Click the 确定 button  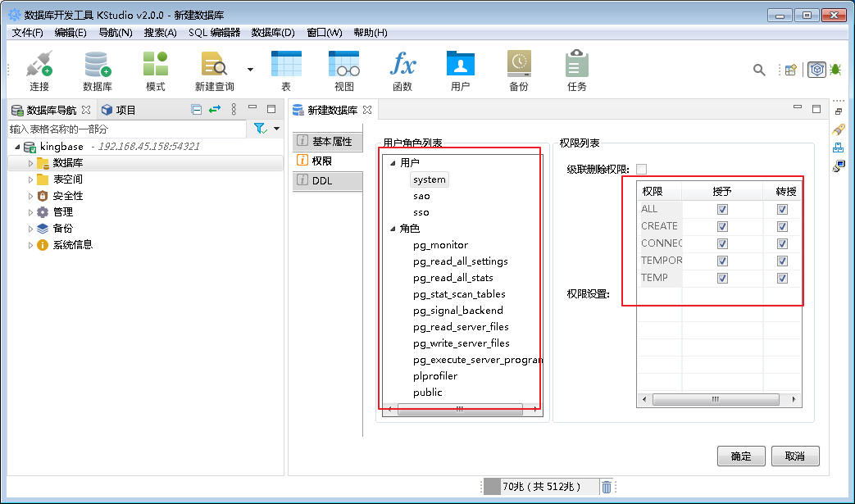pos(740,456)
